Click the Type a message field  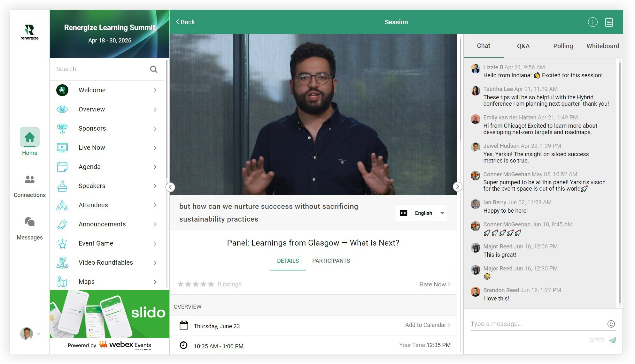[537, 324]
